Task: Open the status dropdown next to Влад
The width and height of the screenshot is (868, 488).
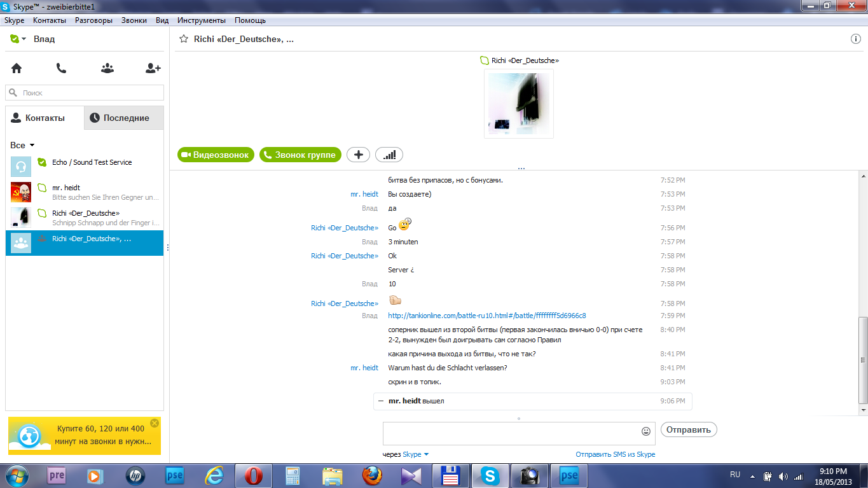Action: [x=24, y=39]
